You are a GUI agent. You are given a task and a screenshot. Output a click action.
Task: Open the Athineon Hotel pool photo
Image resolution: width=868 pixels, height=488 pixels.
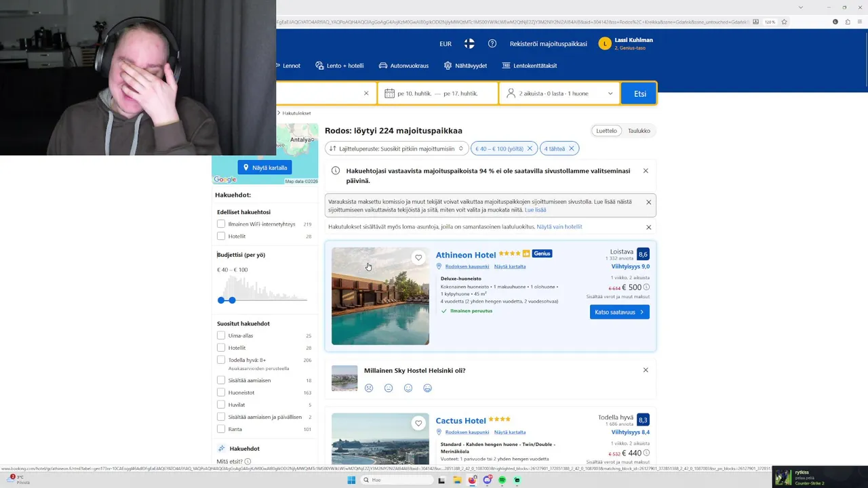coord(380,296)
